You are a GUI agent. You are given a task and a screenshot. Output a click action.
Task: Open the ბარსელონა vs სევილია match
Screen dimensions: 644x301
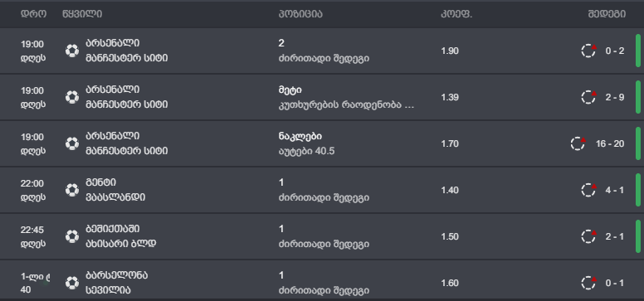point(117,283)
